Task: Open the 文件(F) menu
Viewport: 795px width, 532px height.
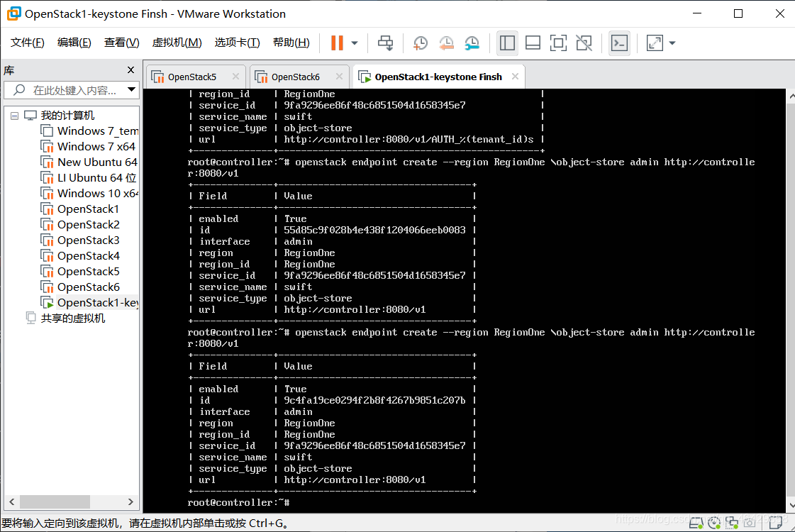Action: (28, 43)
